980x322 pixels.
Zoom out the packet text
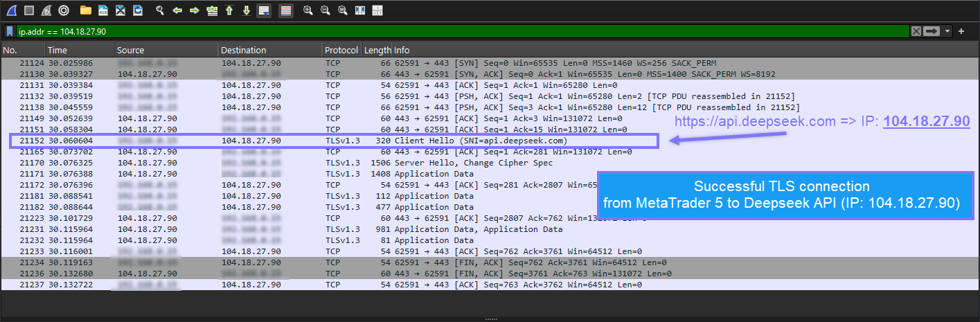(326, 10)
